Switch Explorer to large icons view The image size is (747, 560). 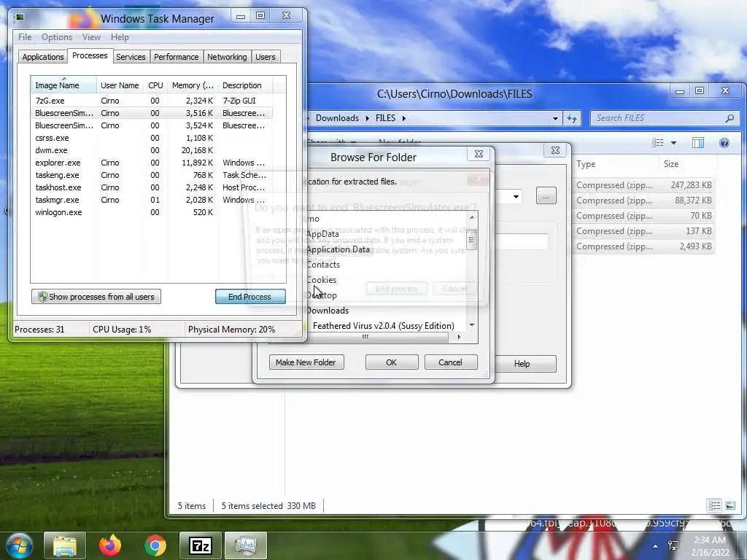(729, 506)
